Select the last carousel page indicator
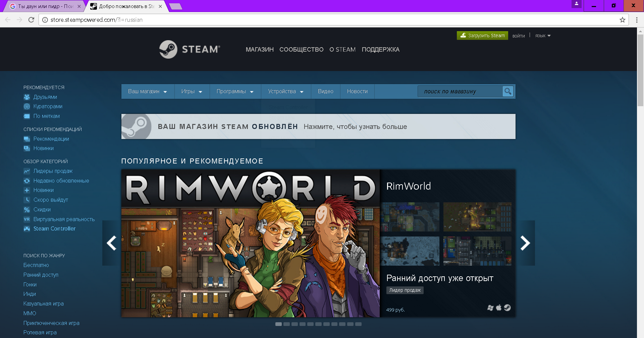 pos(358,324)
